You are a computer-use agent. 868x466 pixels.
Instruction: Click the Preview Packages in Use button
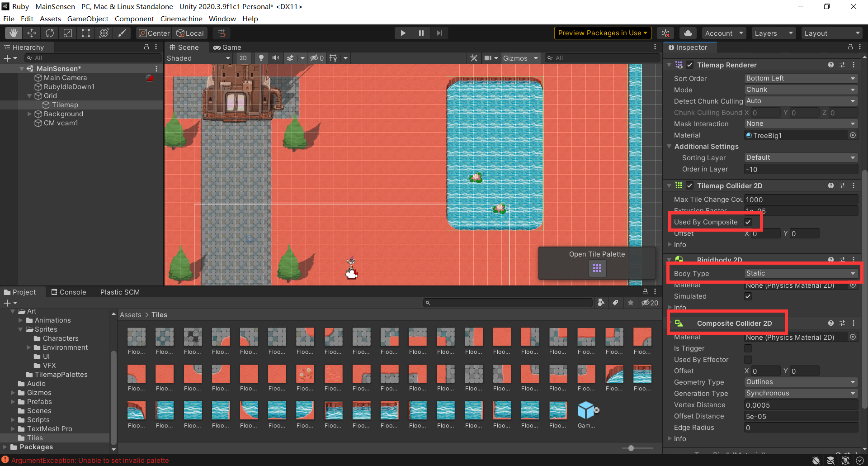(x=602, y=33)
